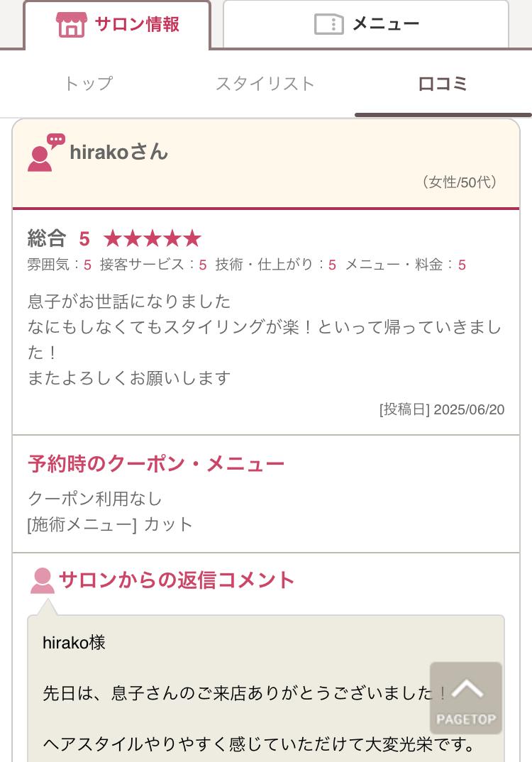Click the menu list icon

(x=328, y=25)
